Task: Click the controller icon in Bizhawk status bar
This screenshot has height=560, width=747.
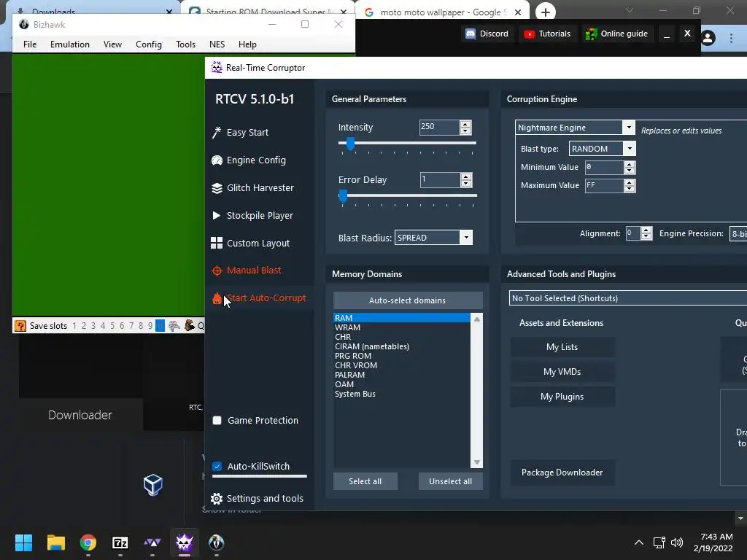Action: pyautogui.click(x=174, y=326)
